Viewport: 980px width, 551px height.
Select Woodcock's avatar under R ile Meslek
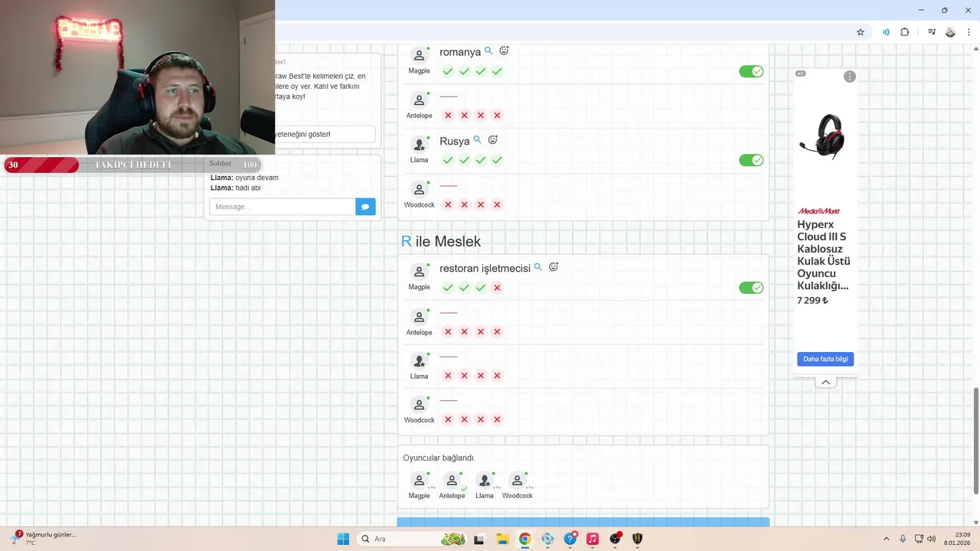coord(419,404)
